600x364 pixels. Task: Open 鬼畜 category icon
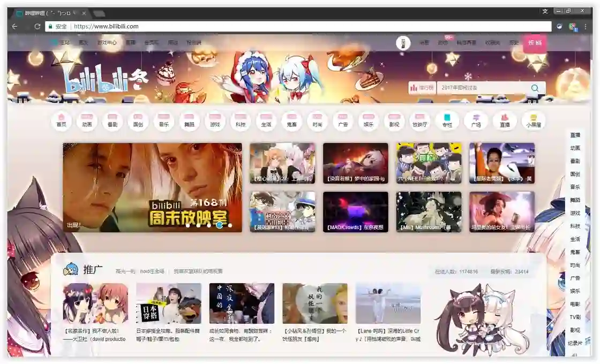pos(292,121)
